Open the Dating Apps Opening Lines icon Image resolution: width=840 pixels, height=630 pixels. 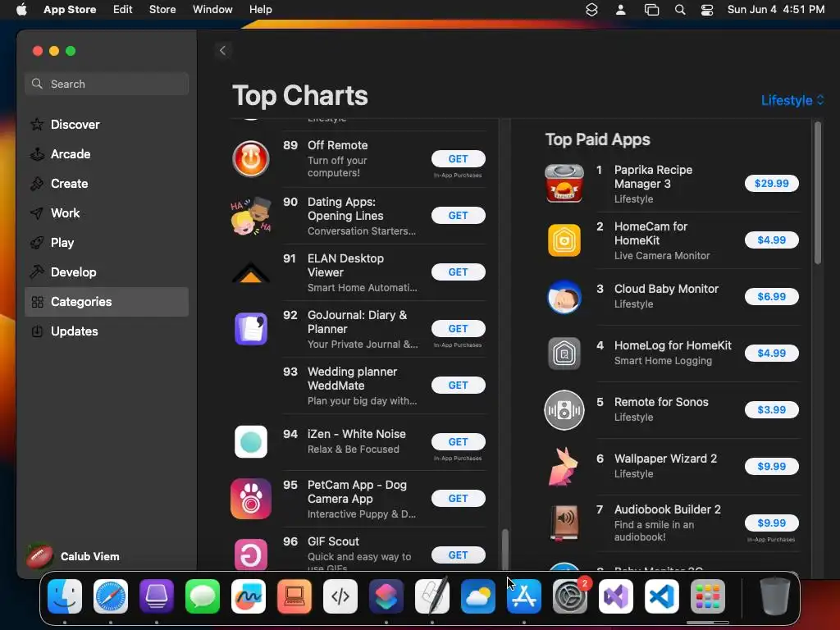251,216
